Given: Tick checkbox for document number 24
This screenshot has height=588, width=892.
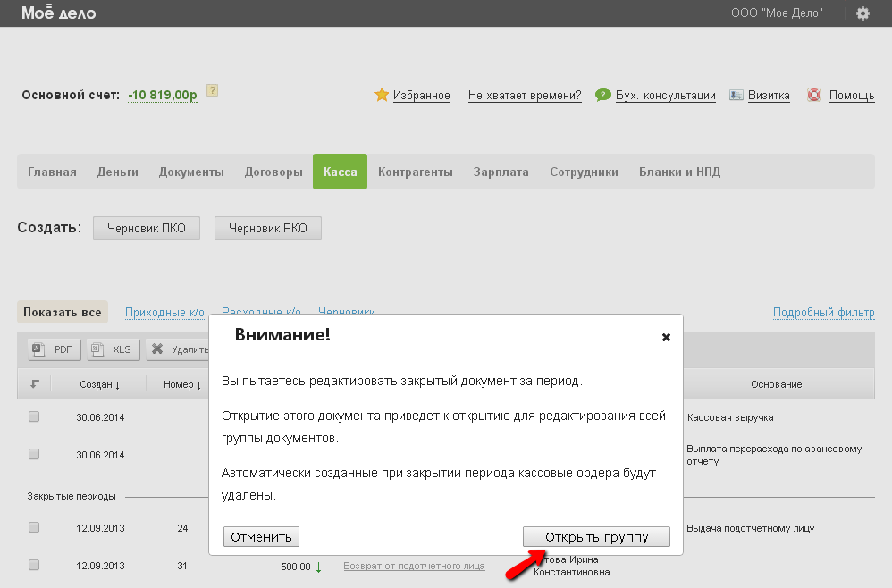Looking at the screenshot, I should (34, 528).
